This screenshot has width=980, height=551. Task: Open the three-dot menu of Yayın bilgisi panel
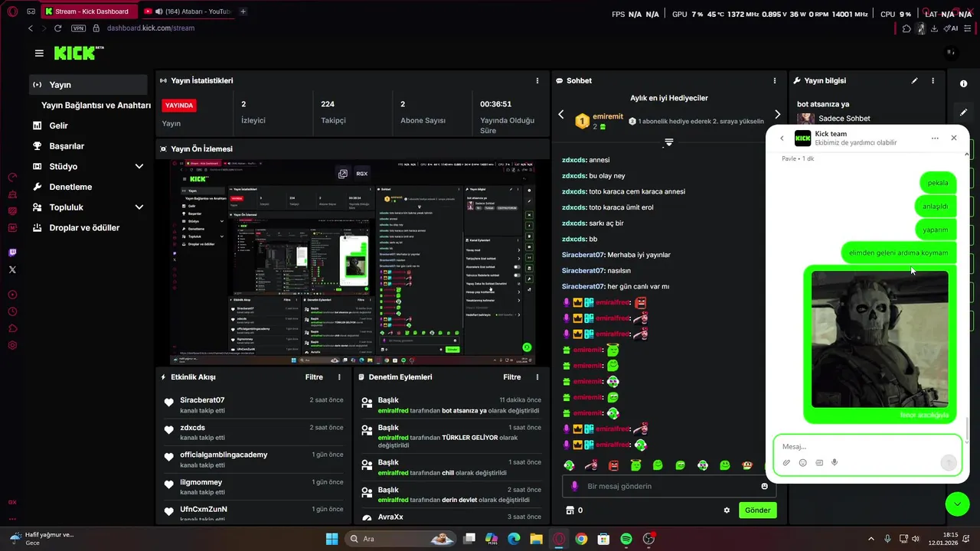[933, 80]
